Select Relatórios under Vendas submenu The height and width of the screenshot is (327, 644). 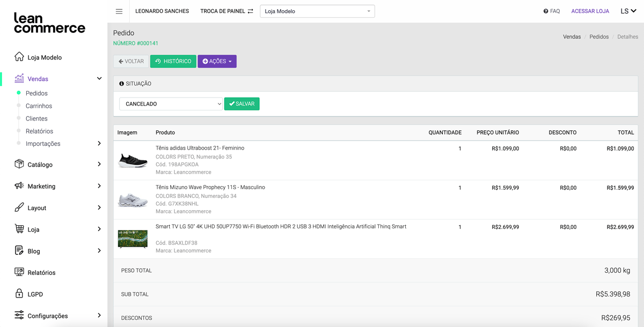[x=39, y=131]
